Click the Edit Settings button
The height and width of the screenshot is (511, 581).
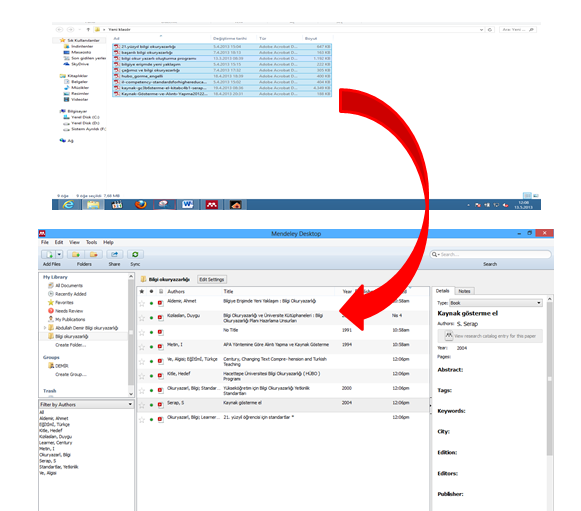[x=212, y=279]
